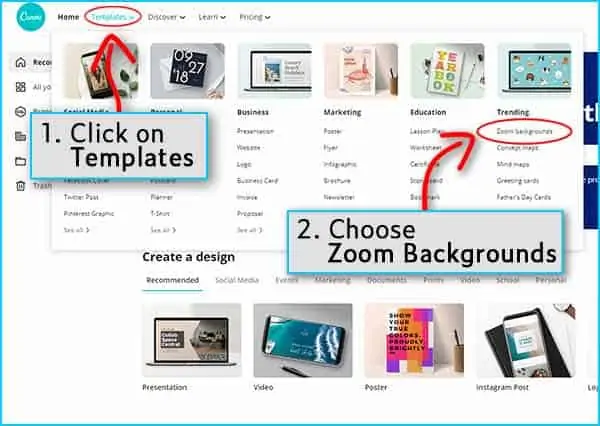This screenshot has width=600, height=426.
Task: Open Mind maps under Trending
Action: coord(513,164)
